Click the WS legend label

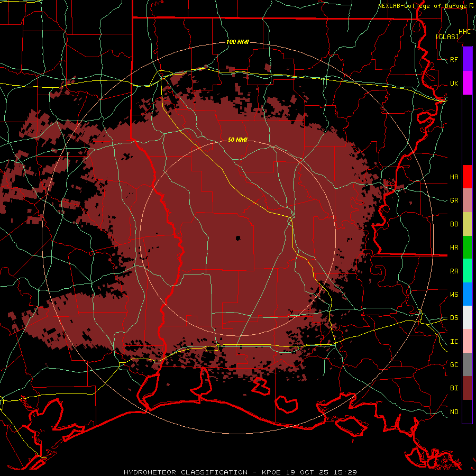[x=454, y=295]
